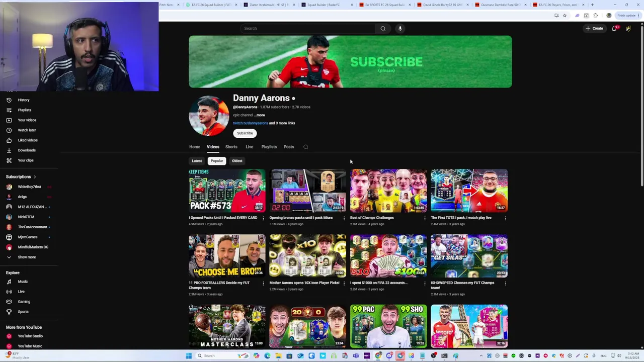Sort videos by Popular
Viewport: 644px width, 362px height.
217,161
